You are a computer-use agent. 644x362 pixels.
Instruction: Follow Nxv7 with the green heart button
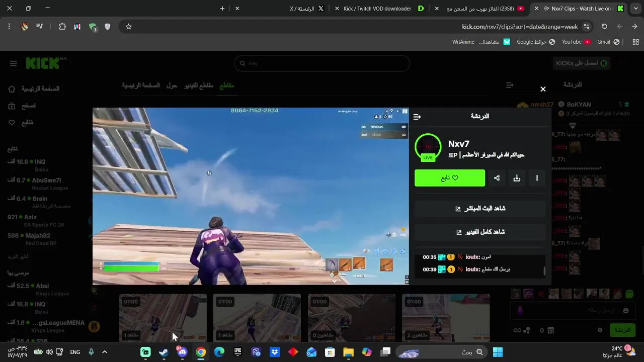point(450,178)
